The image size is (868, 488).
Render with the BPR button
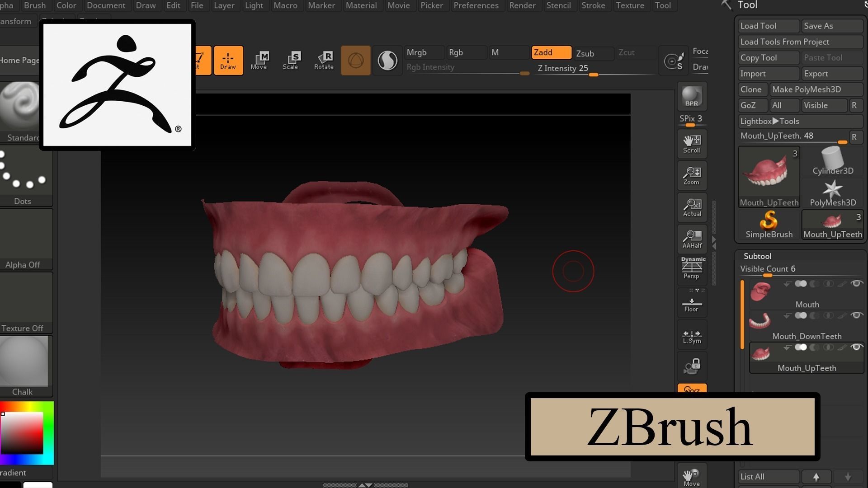click(692, 96)
